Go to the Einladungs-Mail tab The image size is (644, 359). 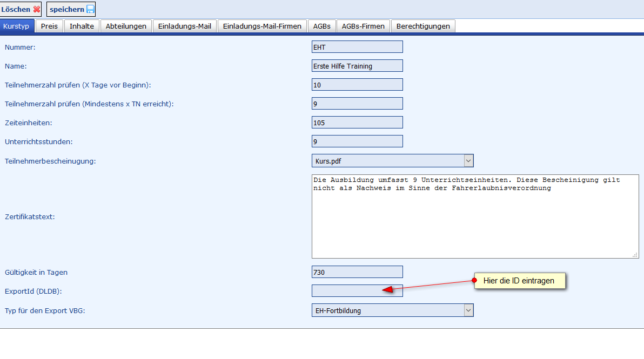click(185, 26)
